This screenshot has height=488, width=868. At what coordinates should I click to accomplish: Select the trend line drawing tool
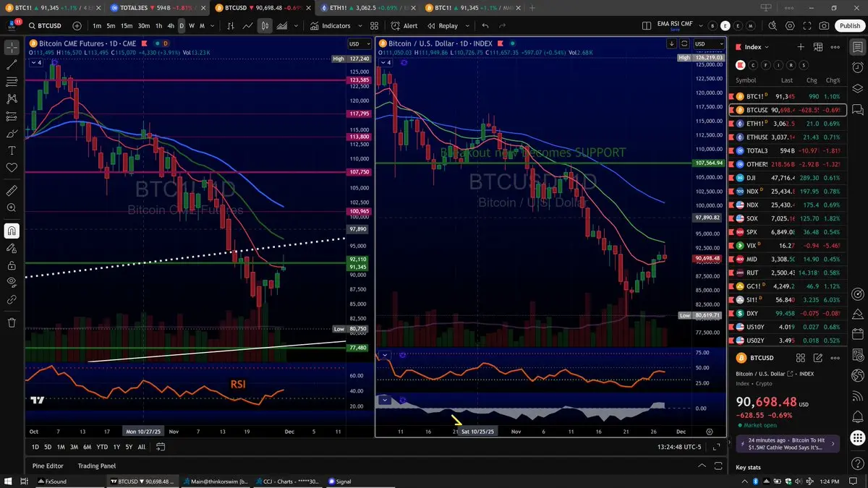coord(12,64)
